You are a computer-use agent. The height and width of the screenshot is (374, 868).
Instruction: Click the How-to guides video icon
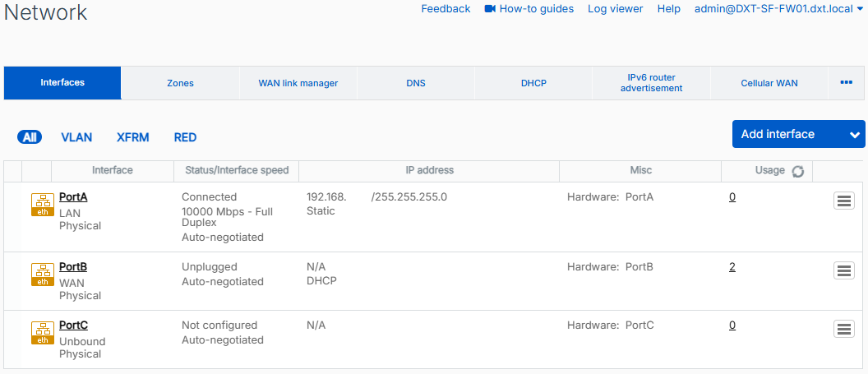[491, 9]
